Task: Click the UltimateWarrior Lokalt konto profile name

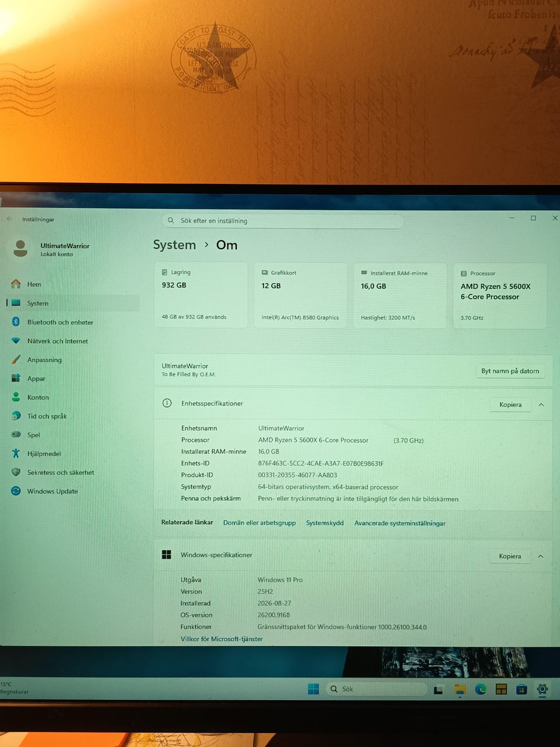Action: point(65,249)
